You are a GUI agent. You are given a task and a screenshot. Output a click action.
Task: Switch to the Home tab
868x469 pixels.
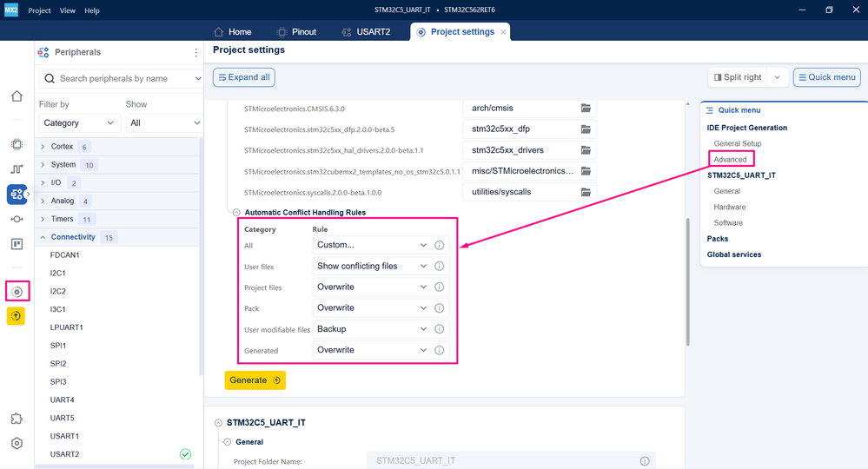point(233,32)
